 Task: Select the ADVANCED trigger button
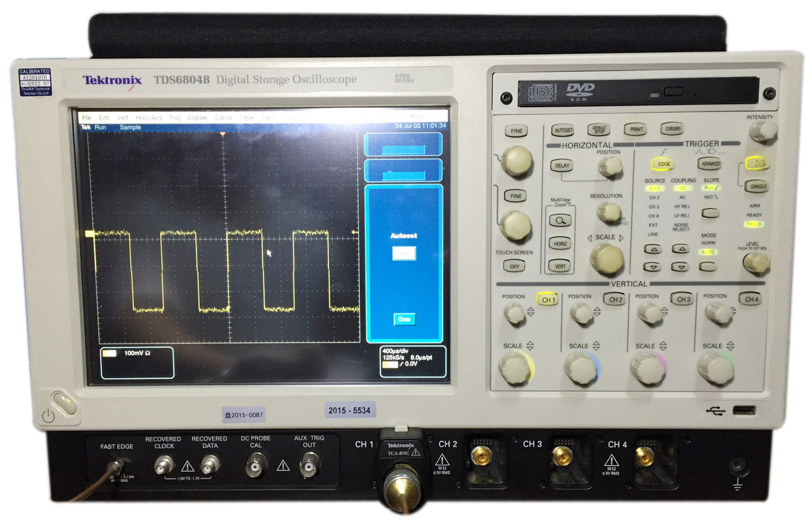pos(709,164)
